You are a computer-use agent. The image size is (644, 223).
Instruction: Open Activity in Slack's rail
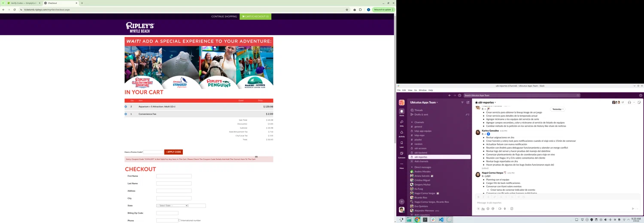click(x=402, y=134)
